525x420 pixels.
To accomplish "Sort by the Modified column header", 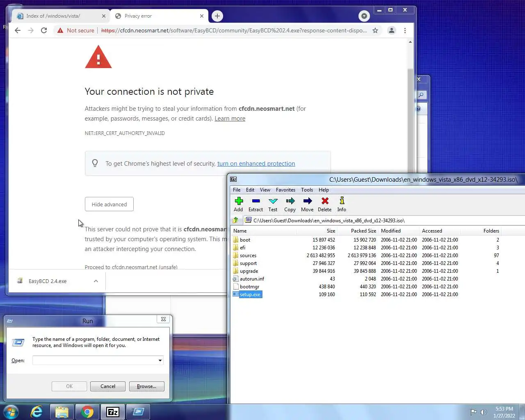I will 399,231.
